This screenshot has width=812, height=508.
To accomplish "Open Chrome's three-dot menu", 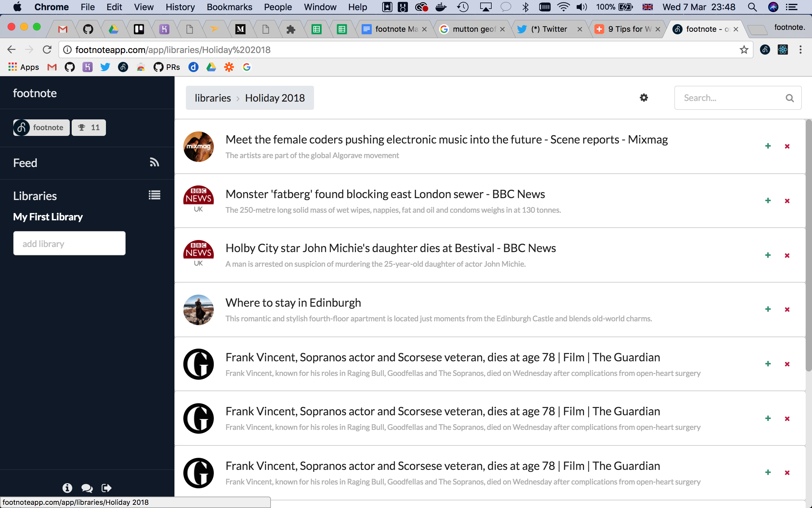I will pos(801,50).
